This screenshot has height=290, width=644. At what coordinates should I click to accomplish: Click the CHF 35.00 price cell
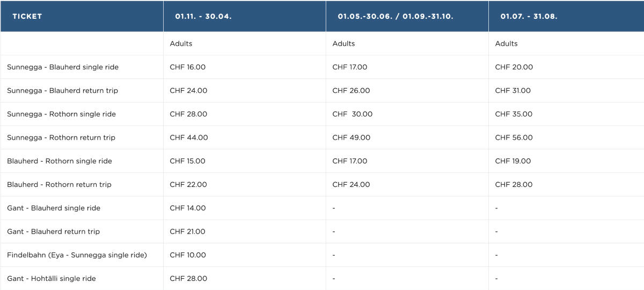tap(514, 114)
